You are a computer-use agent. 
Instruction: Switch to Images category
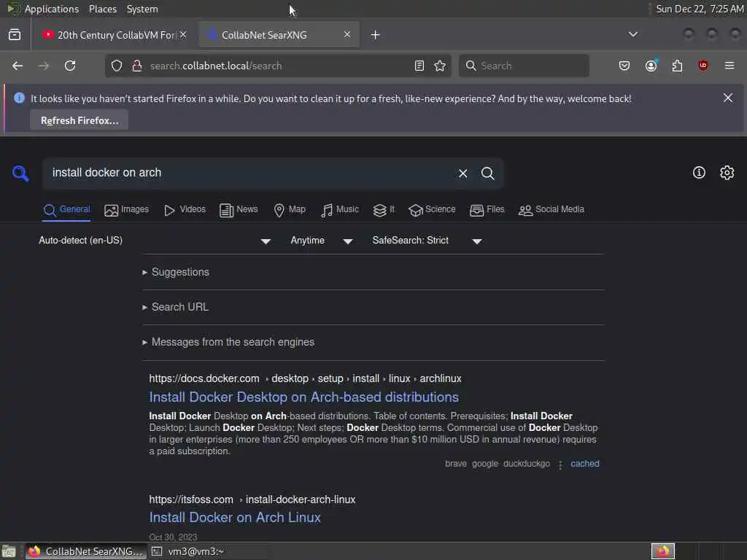(126, 209)
